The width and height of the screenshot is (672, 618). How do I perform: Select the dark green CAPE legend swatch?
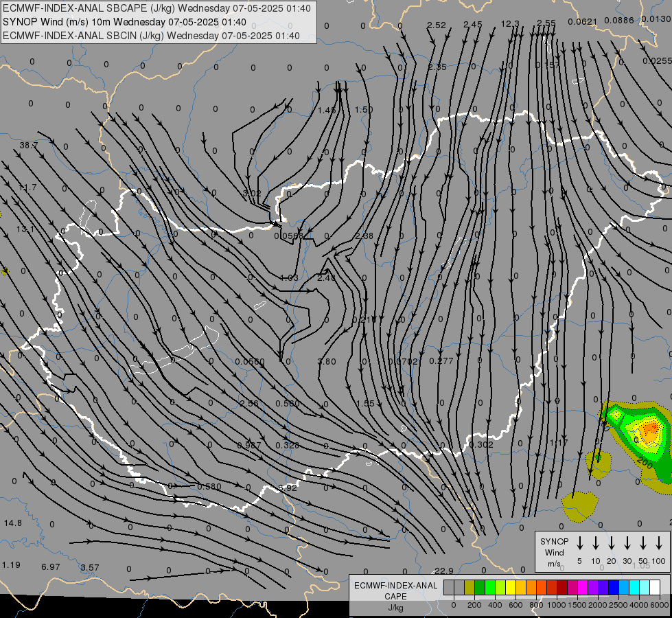[480, 588]
